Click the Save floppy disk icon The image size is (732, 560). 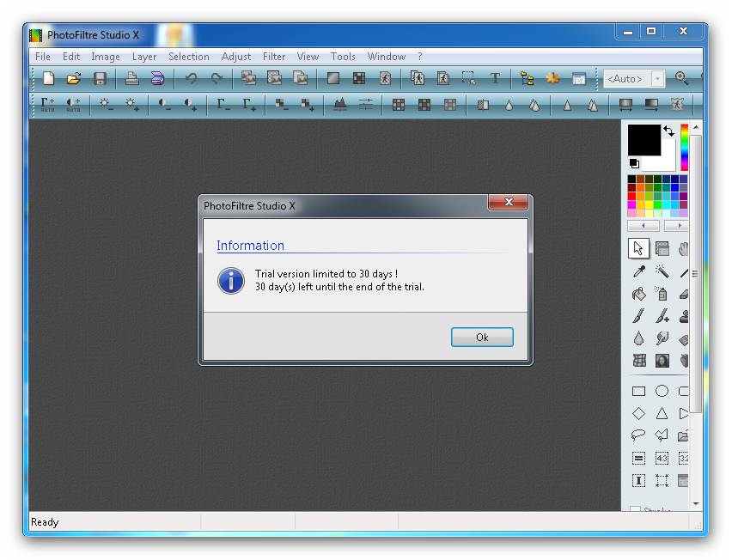pyautogui.click(x=100, y=78)
